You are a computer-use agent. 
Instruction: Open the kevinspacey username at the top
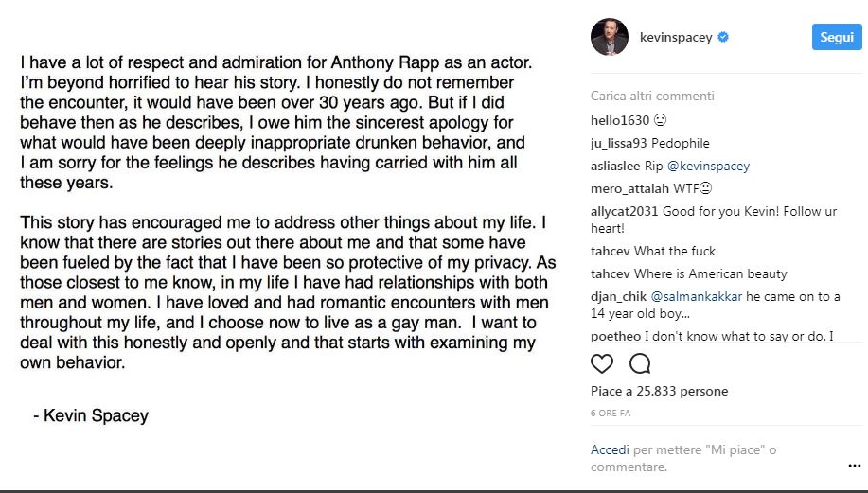[676, 37]
